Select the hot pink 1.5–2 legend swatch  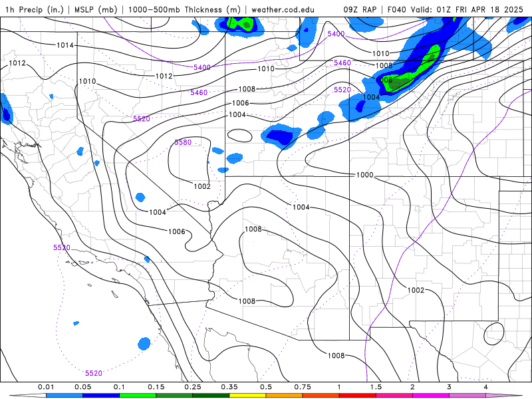(x=394, y=396)
